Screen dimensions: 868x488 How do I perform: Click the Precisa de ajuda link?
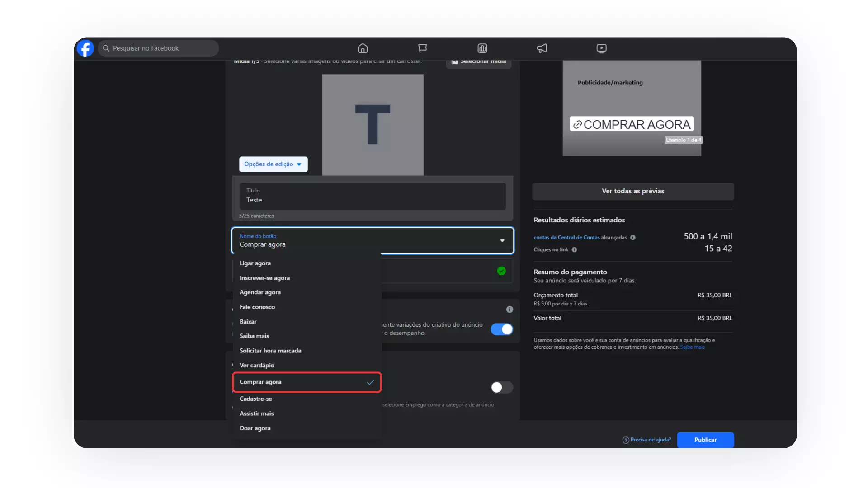tap(650, 440)
